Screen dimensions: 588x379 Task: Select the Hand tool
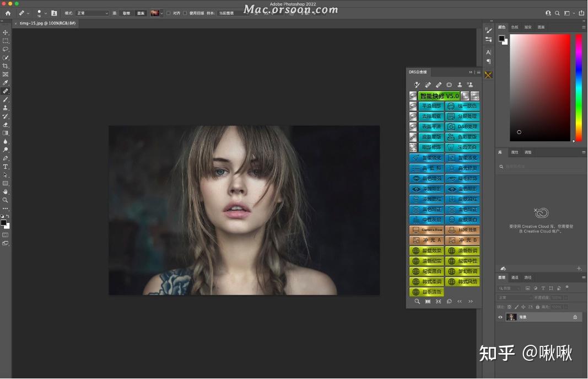pos(6,191)
